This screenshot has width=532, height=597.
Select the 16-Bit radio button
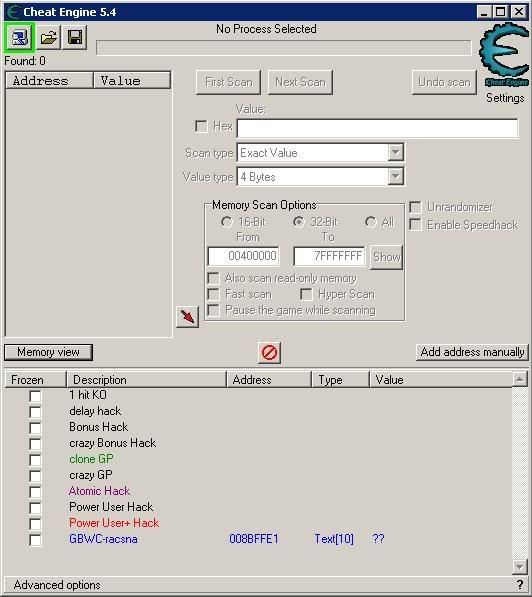[227, 222]
